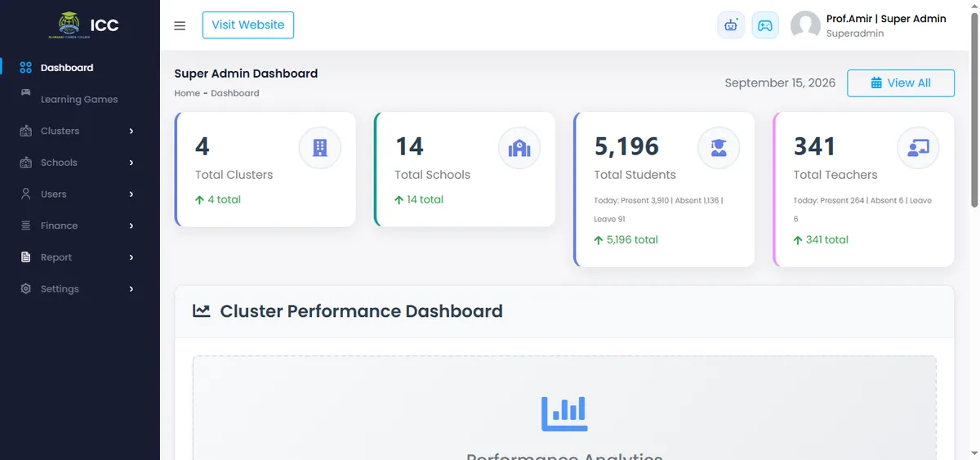980x460 pixels.
Task: Toggle sidebar with the hamburger menu icon
Action: (x=180, y=25)
